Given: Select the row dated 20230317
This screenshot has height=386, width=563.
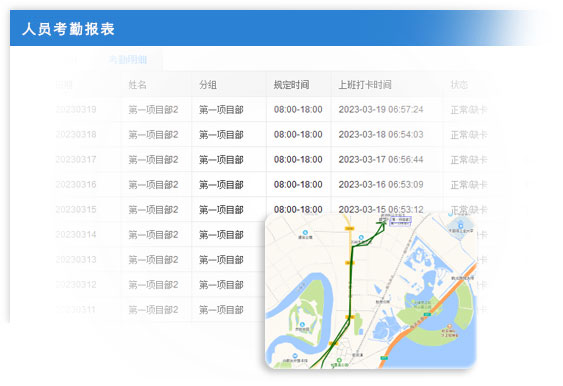Looking at the screenshot, I should (273, 159).
